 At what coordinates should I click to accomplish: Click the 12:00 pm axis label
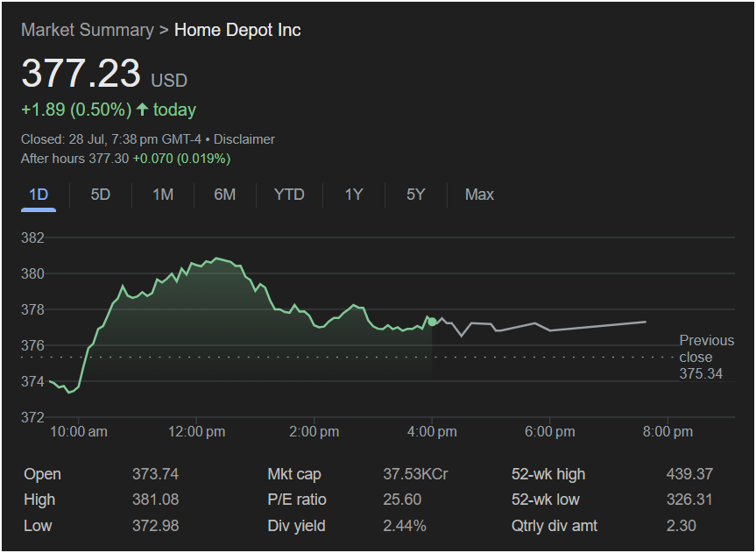pyautogui.click(x=196, y=431)
